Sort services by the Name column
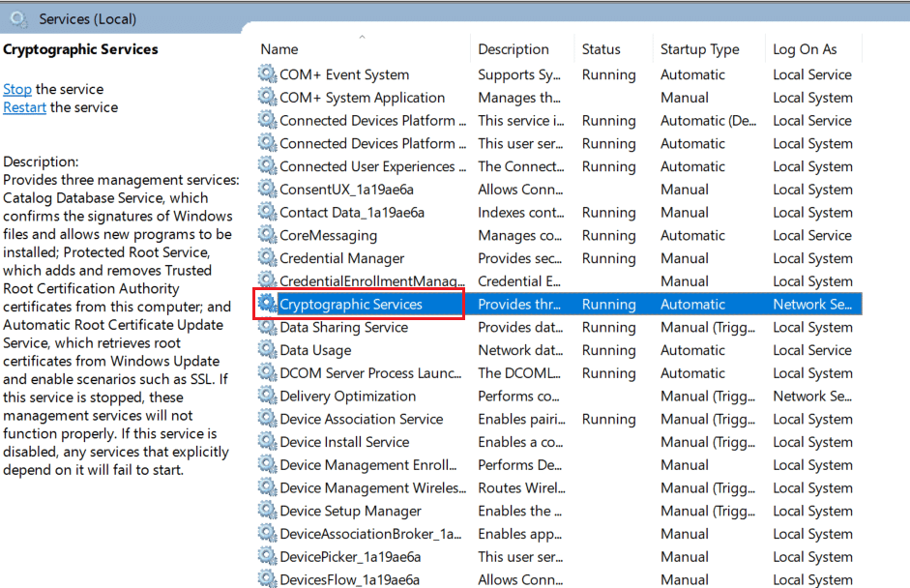Screen dimensions: 910x588 [x=279, y=48]
